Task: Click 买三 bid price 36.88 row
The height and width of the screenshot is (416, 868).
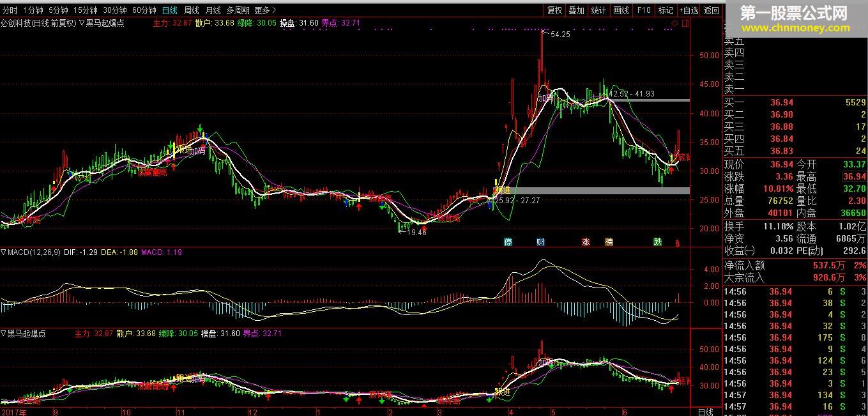Action: 795,127
